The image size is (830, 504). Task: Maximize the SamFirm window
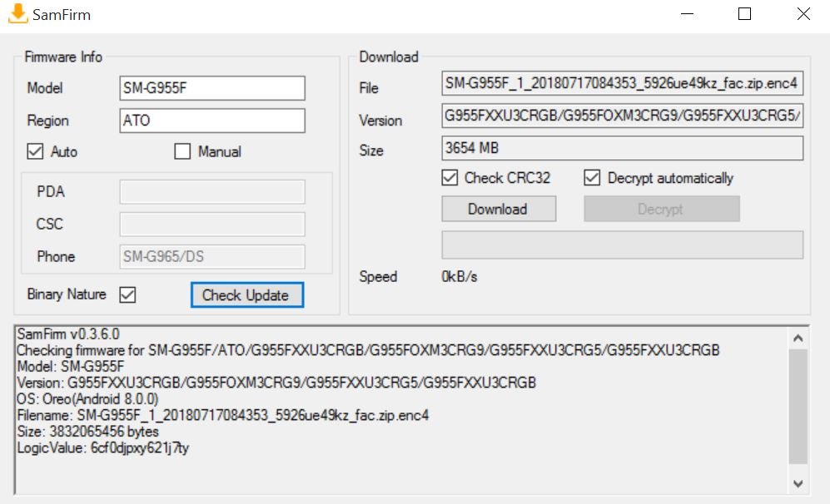(x=745, y=14)
